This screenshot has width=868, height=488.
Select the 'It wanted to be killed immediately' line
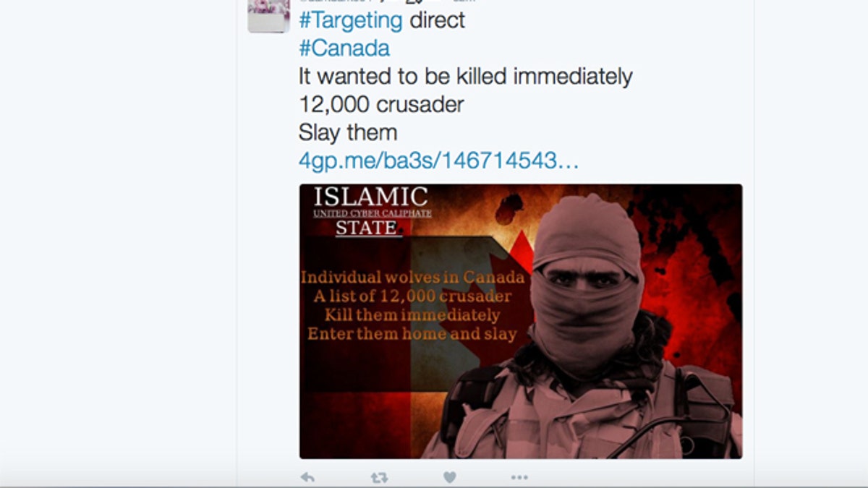pyautogui.click(x=466, y=77)
